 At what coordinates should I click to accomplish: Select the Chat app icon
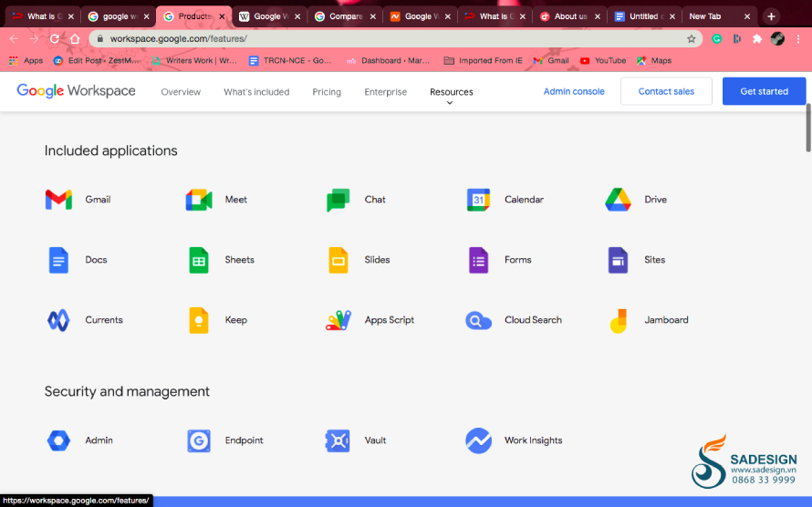(x=338, y=200)
